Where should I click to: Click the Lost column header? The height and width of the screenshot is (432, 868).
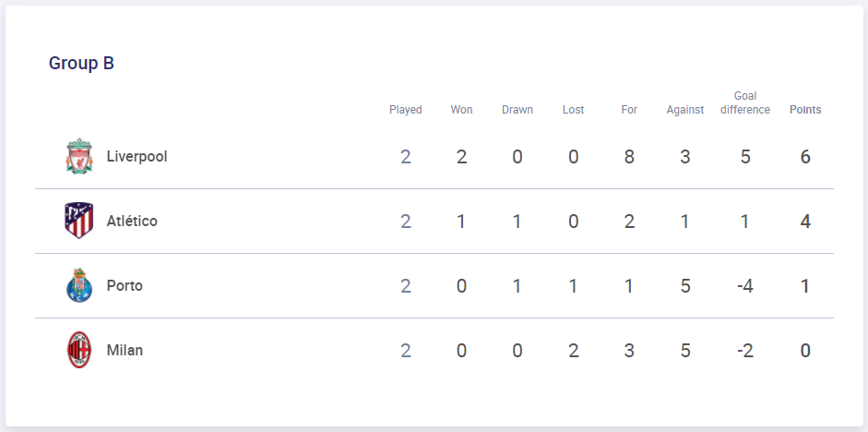tap(574, 110)
